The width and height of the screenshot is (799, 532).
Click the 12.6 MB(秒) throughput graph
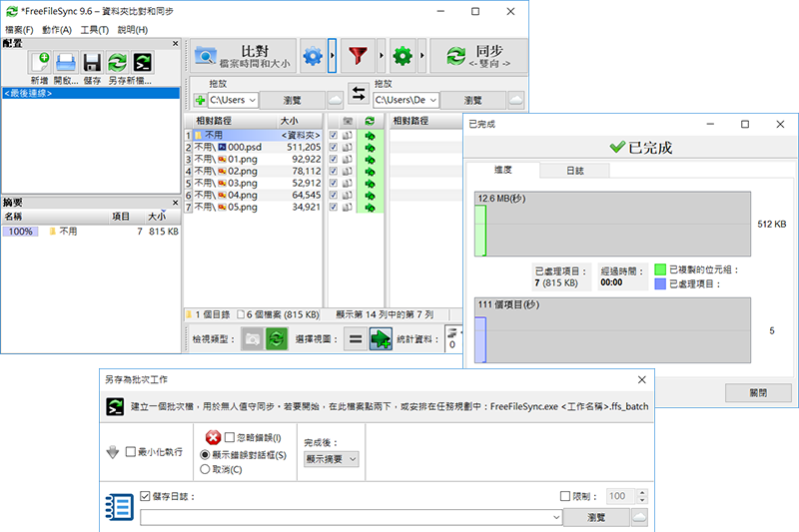[612, 224]
